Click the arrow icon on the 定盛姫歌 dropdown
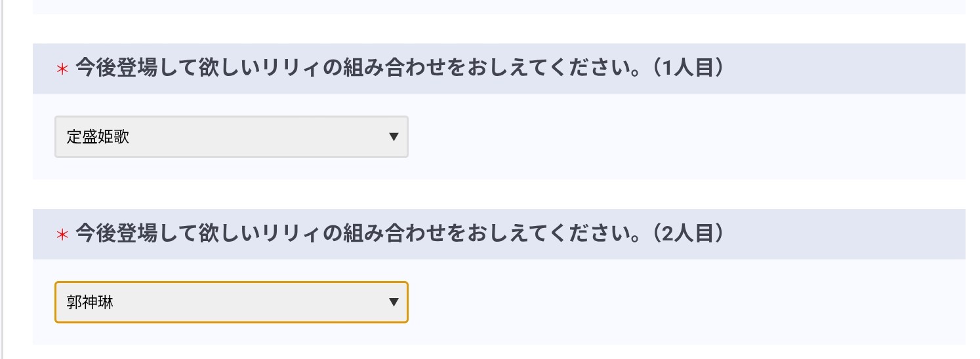The height and width of the screenshot is (359, 980). 394,137
